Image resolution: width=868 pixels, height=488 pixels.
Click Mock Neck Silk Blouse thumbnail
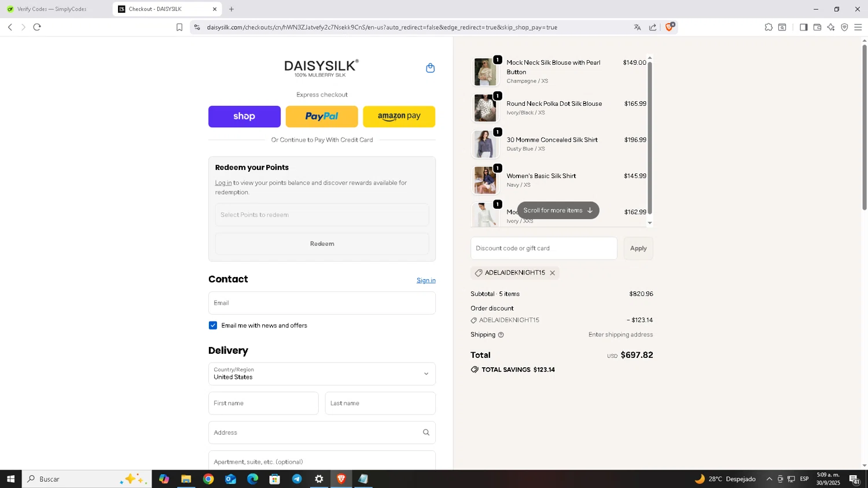point(485,72)
